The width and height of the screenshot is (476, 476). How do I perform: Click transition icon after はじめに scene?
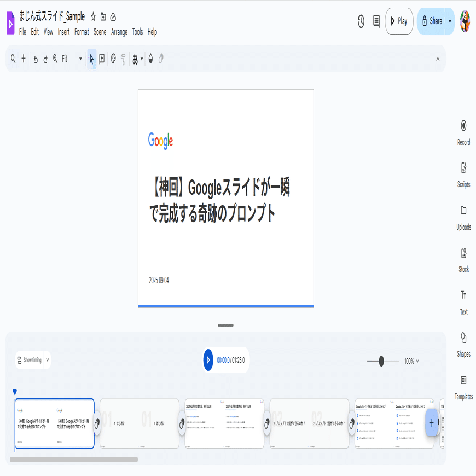pos(182,423)
